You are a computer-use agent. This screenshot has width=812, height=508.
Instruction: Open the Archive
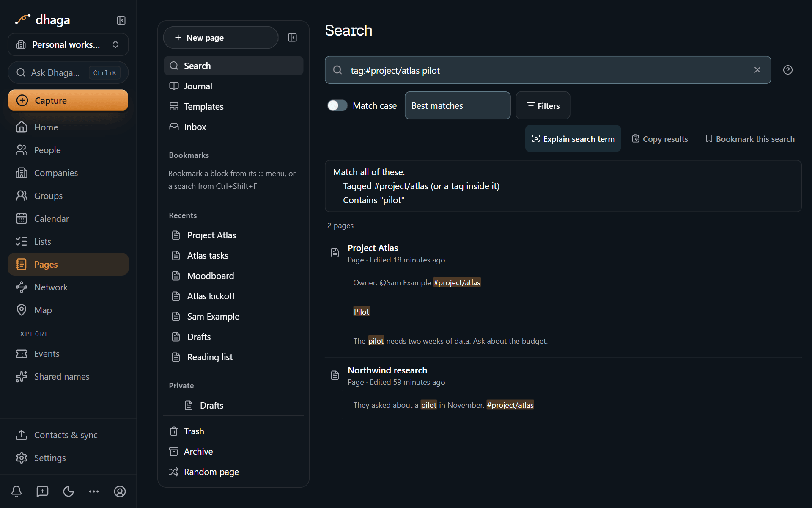click(233, 451)
